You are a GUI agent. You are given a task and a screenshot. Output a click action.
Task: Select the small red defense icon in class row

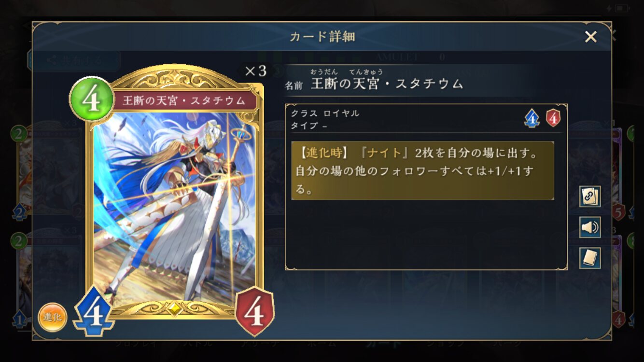pyautogui.click(x=553, y=118)
